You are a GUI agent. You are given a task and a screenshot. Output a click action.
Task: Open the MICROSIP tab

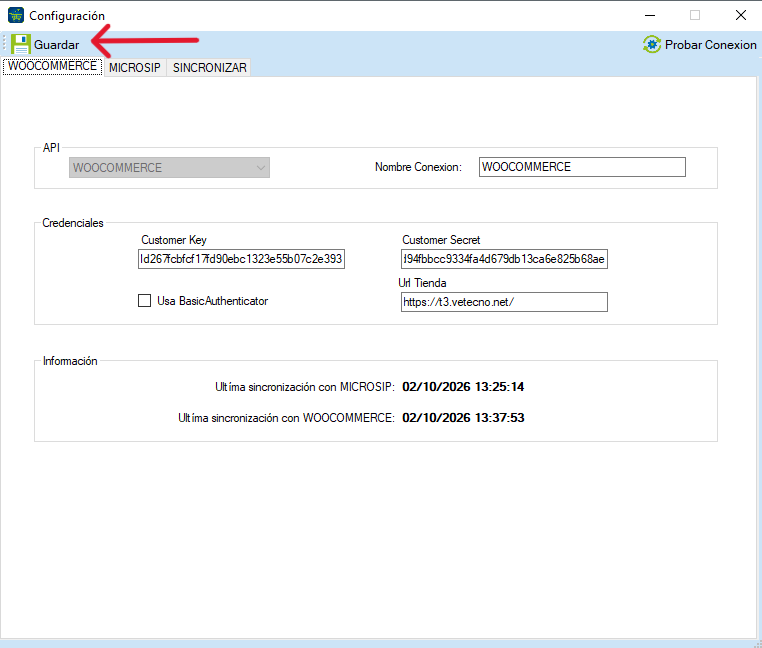pos(135,68)
